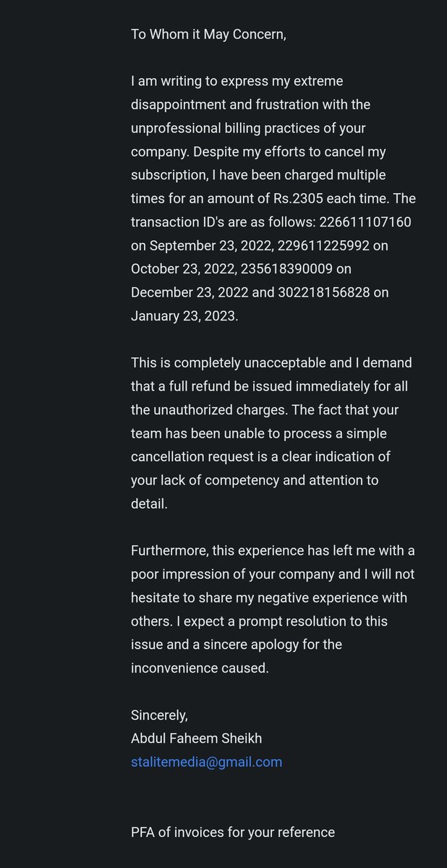The width and height of the screenshot is (447, 868).
Task: Open the stalitemedia@gmail.com email link
Action: click(x=206, y=762)
